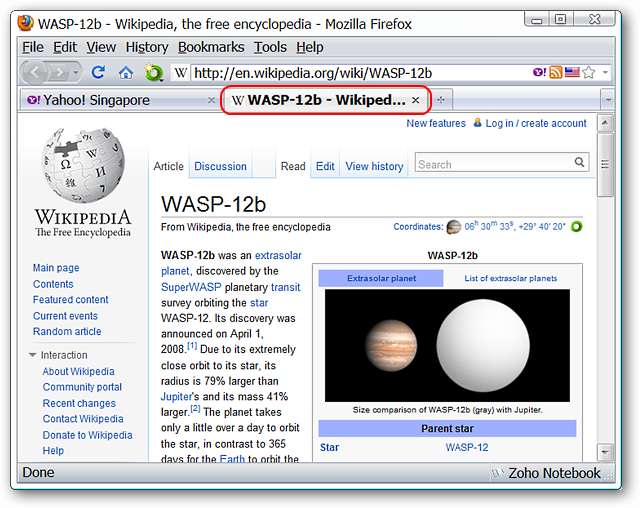Viewport: 640px width, 508px height.
Task: Click the user icon beside Log in
Action: pos(477,122)
